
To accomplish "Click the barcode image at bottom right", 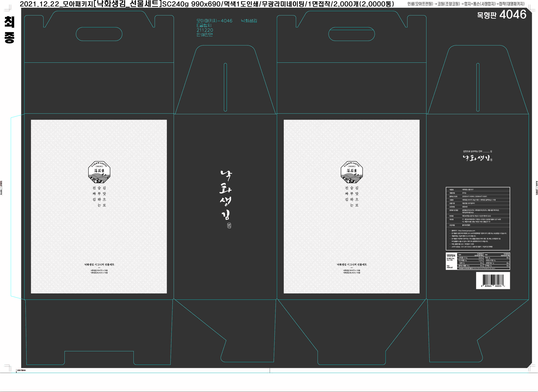I will tap(493, 280).
